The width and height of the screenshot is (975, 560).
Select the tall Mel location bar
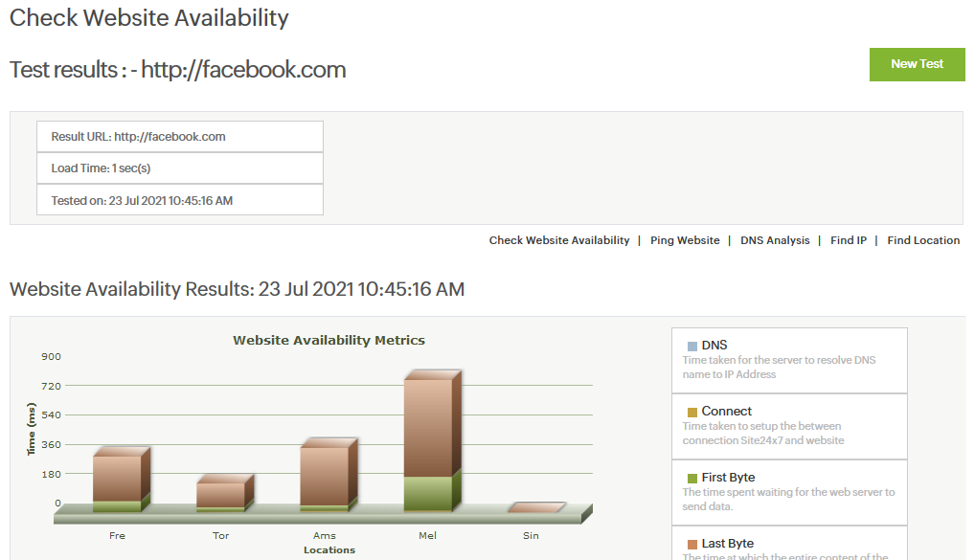pos(432,440)
